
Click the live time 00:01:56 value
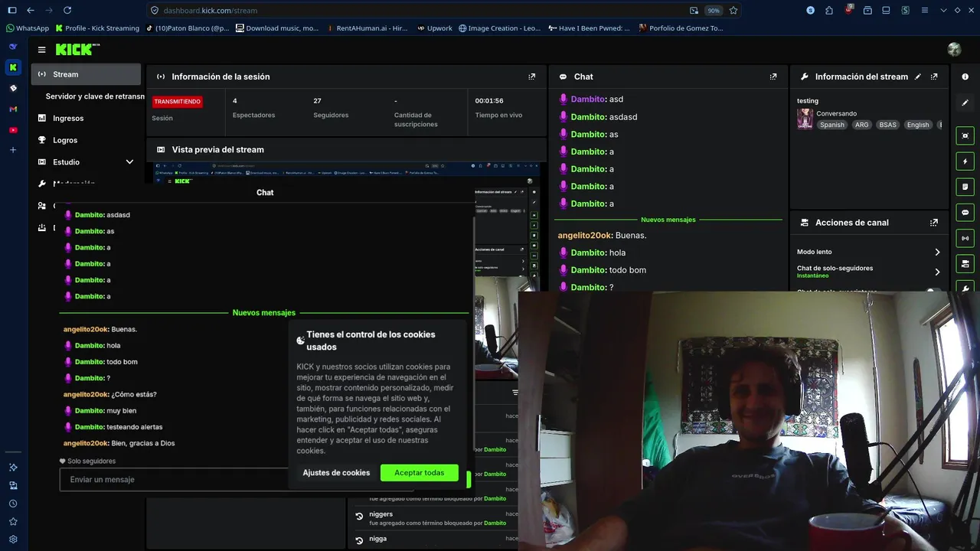(x=489, y=101)
